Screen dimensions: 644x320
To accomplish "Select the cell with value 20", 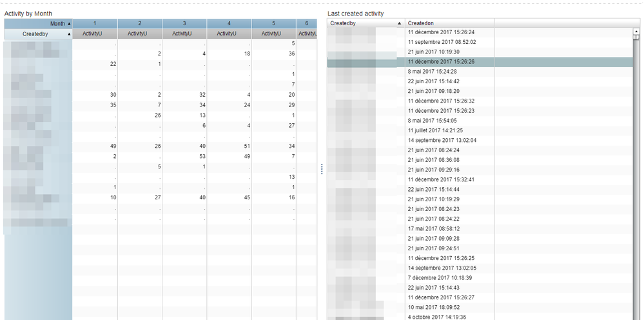I will pyautogui.click(x=274, y=95).
